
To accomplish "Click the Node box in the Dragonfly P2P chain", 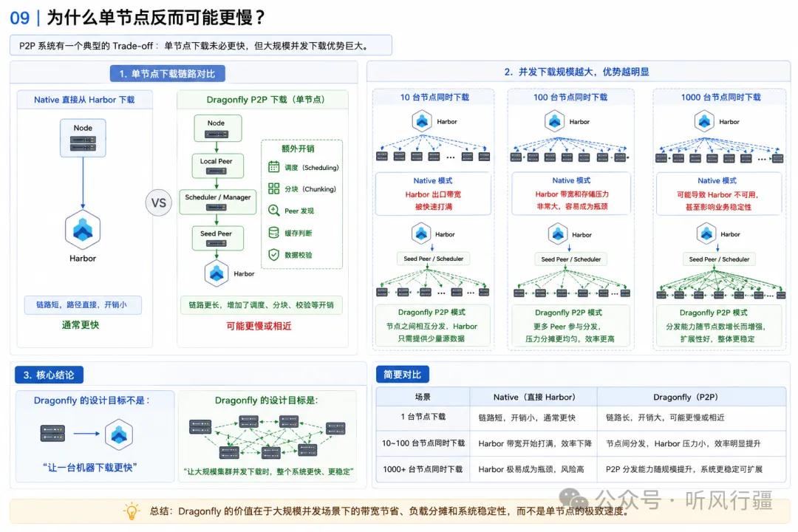I will (218, 129).
